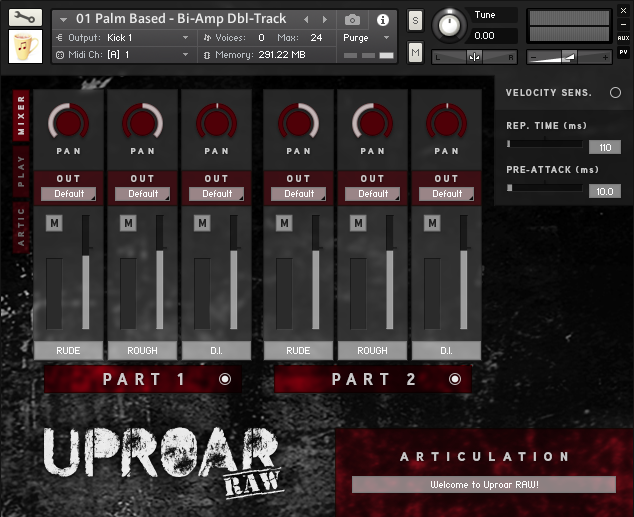Switch to the ARTIC tab
The width and height of the screenshot is (634, 517).
coord(21,227)
